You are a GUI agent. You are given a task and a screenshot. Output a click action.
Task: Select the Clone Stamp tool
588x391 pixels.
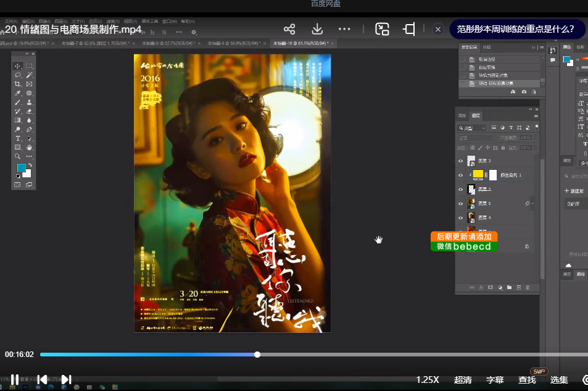pyautogui.click(x=29, y=102)
